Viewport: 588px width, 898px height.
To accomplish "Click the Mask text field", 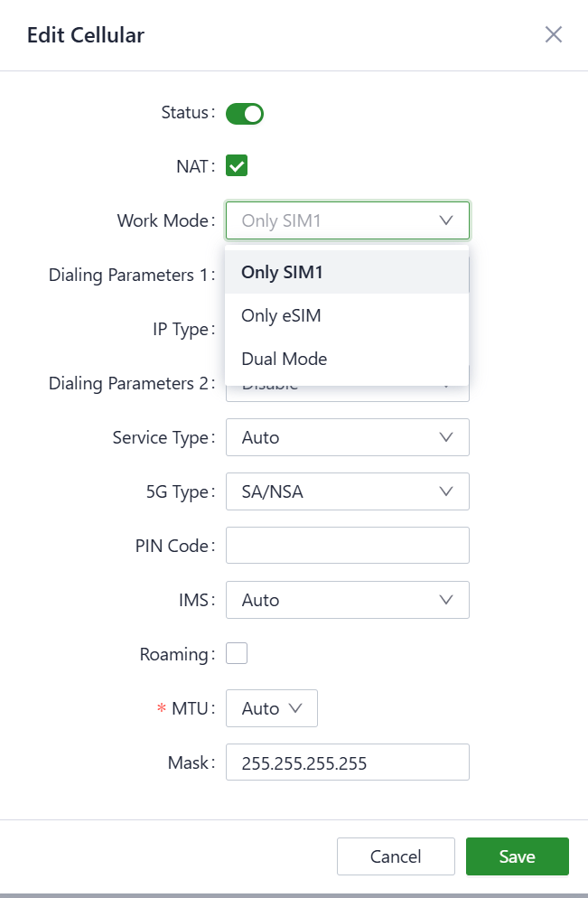I will [347, 762].
